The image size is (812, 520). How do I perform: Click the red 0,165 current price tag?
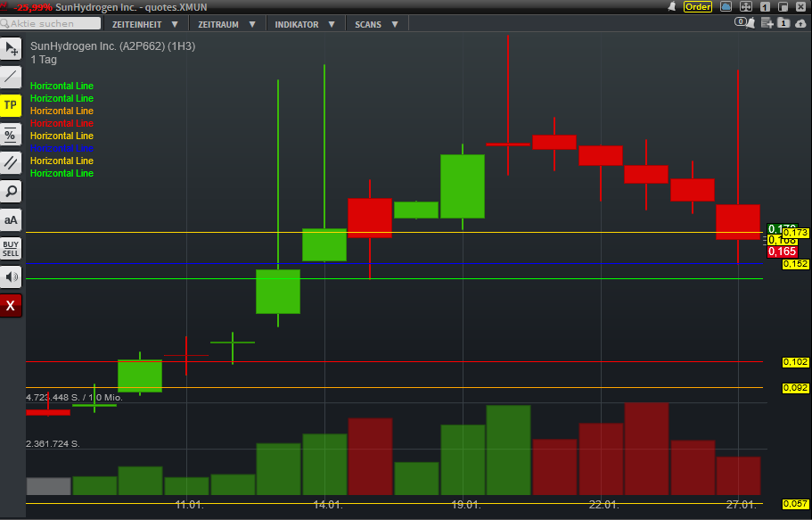pyautogui.click(x=782, y=252)
